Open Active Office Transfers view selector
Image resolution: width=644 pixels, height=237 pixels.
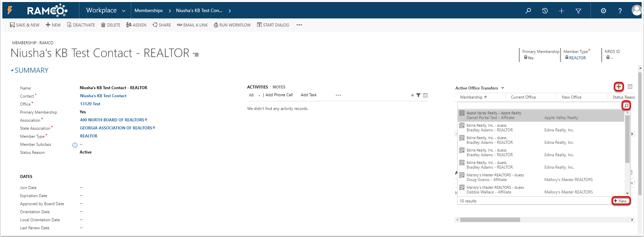click(x=480, y=88)
